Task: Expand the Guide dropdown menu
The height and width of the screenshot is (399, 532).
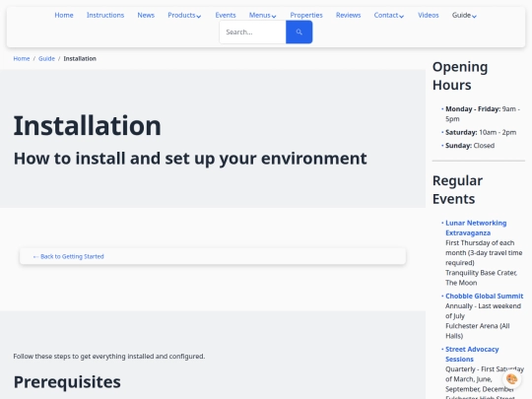Action: 464,15
